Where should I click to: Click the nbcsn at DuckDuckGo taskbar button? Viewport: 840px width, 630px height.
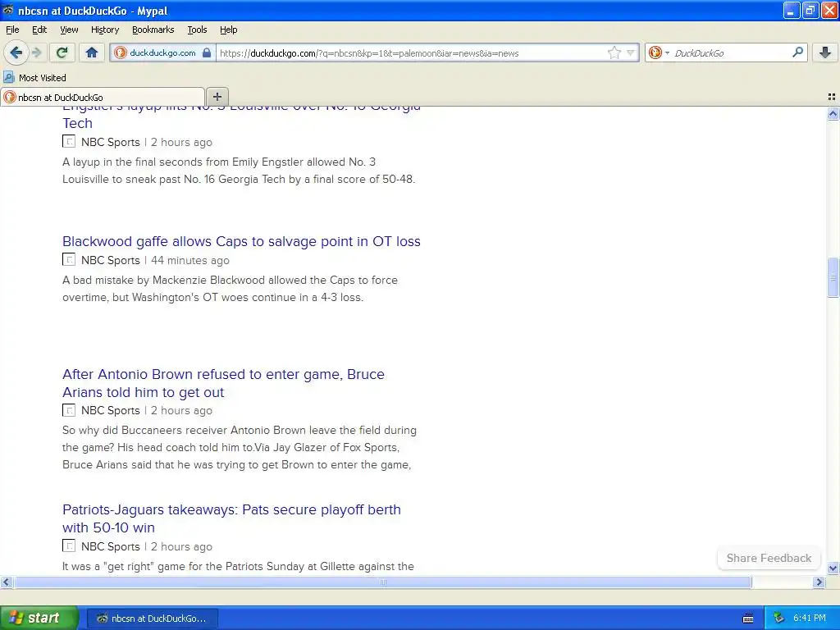point(152,619)
